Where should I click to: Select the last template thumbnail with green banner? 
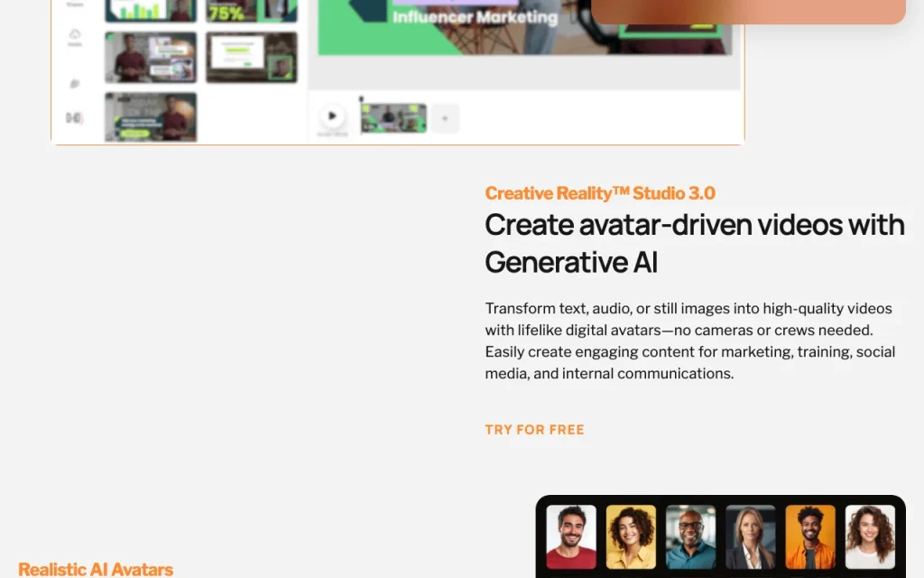151,117
